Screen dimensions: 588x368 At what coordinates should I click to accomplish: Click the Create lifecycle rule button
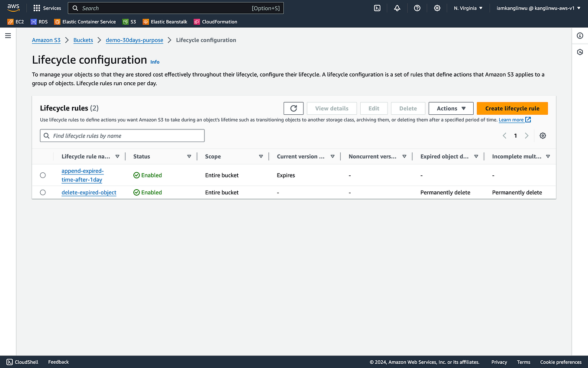512,108
